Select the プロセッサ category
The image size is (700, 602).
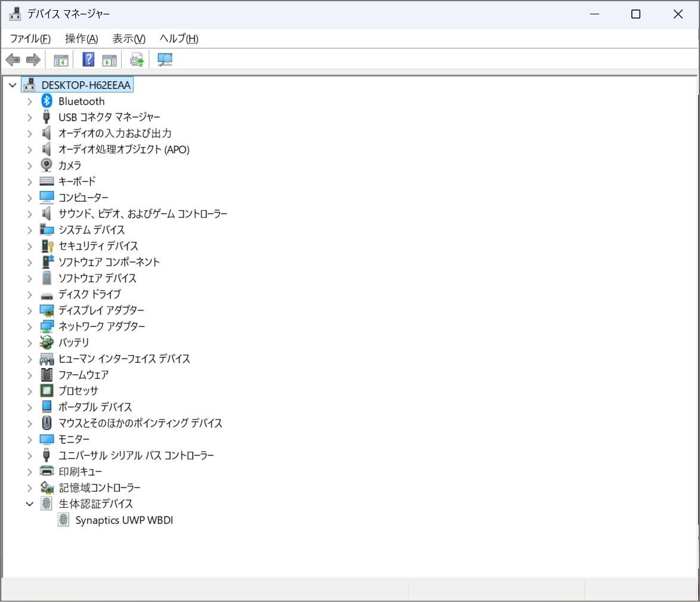tap(79, 391)
